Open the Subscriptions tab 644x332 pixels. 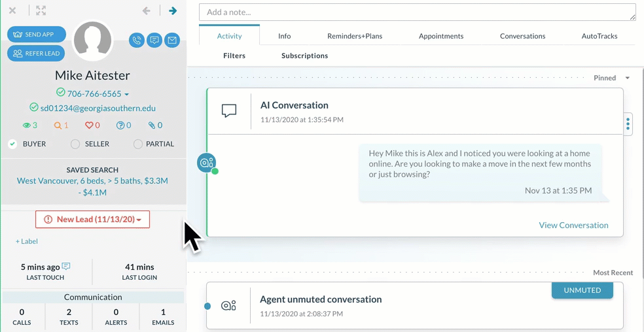click(x=305, y=56)
